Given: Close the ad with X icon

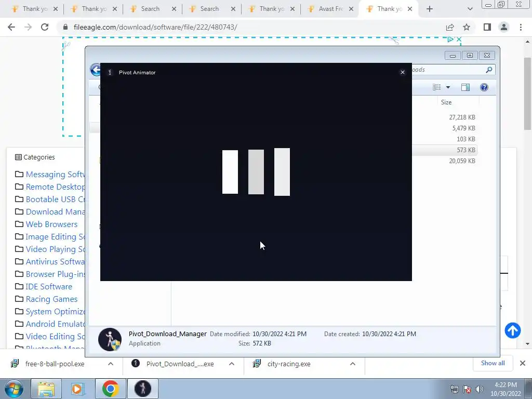Looking at the screenshot, I should coord(459,39).
